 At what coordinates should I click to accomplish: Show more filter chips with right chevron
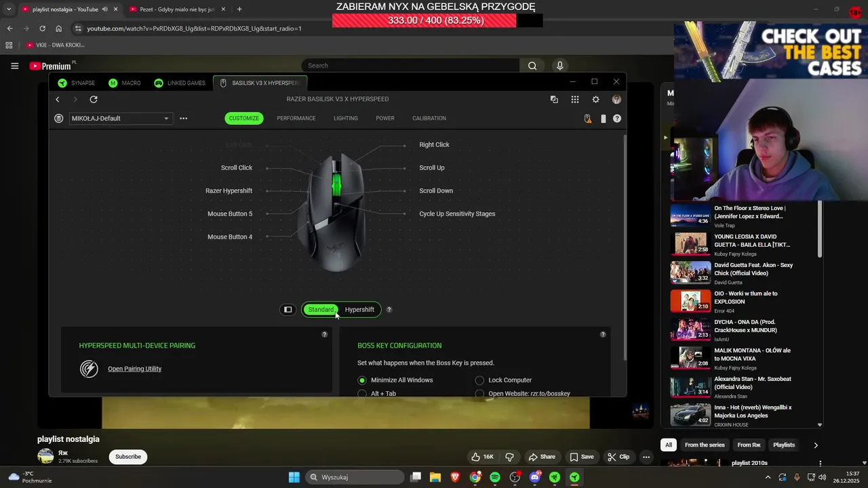816,445
